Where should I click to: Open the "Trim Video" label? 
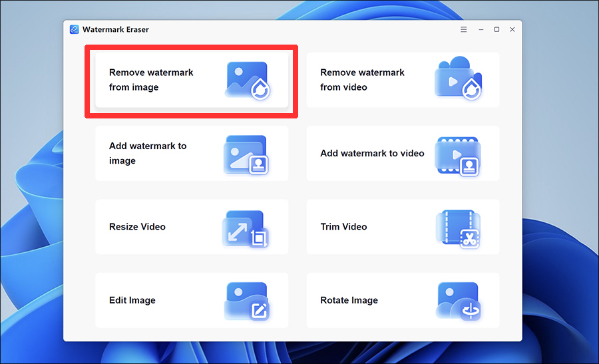pos(343,227)
